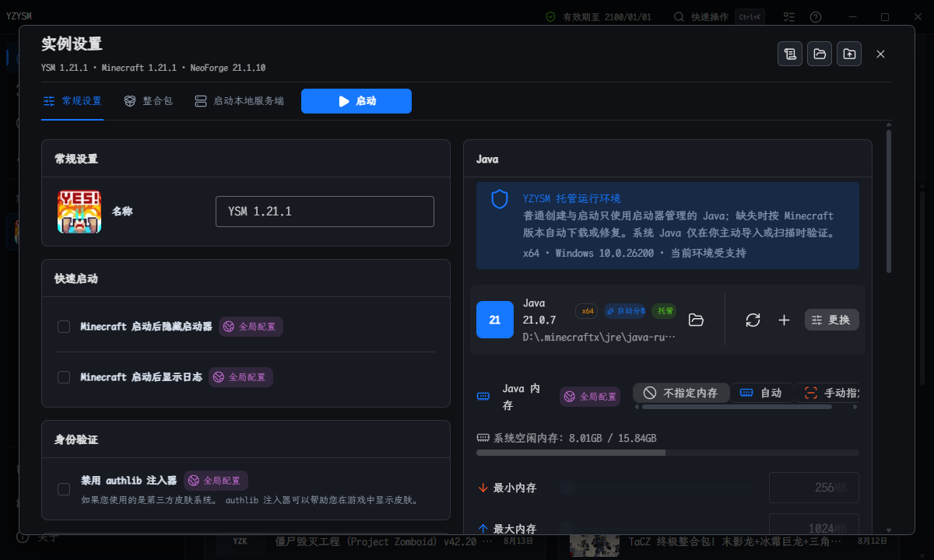Viewport: 934px width, 560px height.
Task: Click the 系统空闲内存: 8.01GB / 15.84GB text
Action: [574, 438]
